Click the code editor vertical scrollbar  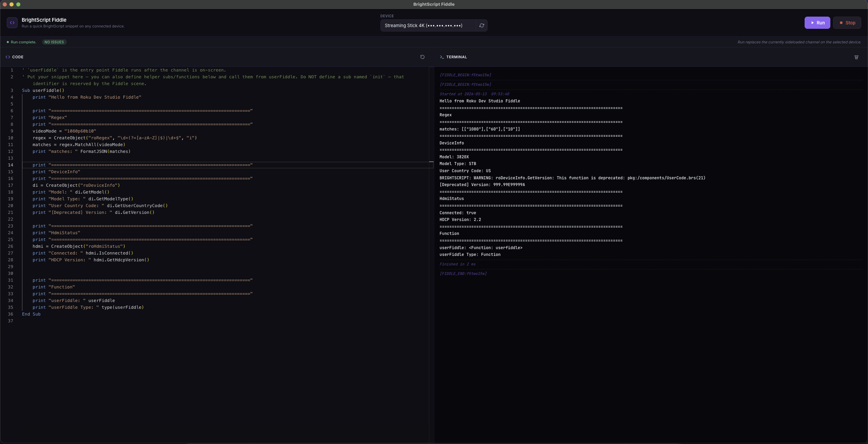(431, 254)
